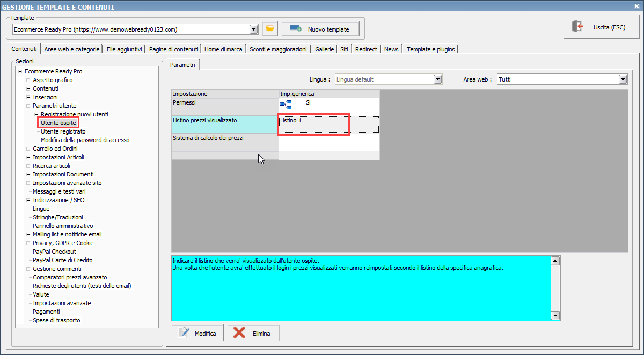Select Modifica della password di accesso
Screen dimensions: 644x355
pos(85,140)
